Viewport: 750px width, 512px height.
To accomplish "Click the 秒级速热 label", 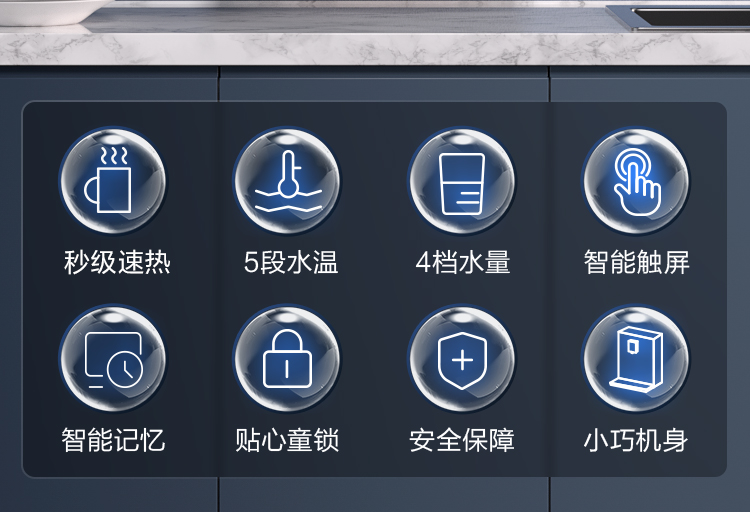I will (117, 262).
